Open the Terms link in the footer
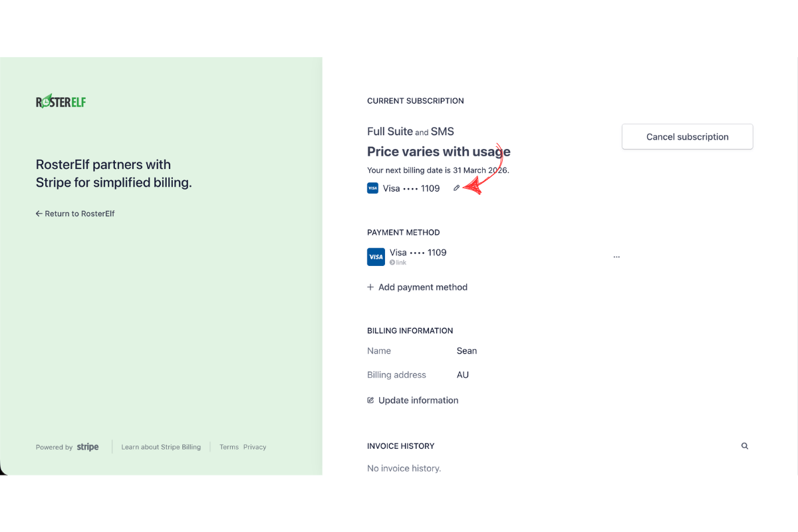The width and height of the screenshot is (798, 532). 229,446
